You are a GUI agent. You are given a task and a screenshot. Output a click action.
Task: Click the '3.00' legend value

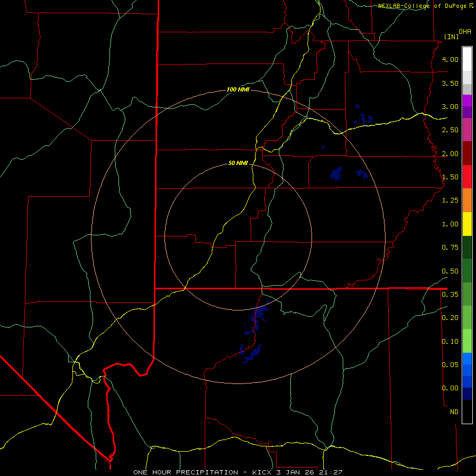coord(450,106)
